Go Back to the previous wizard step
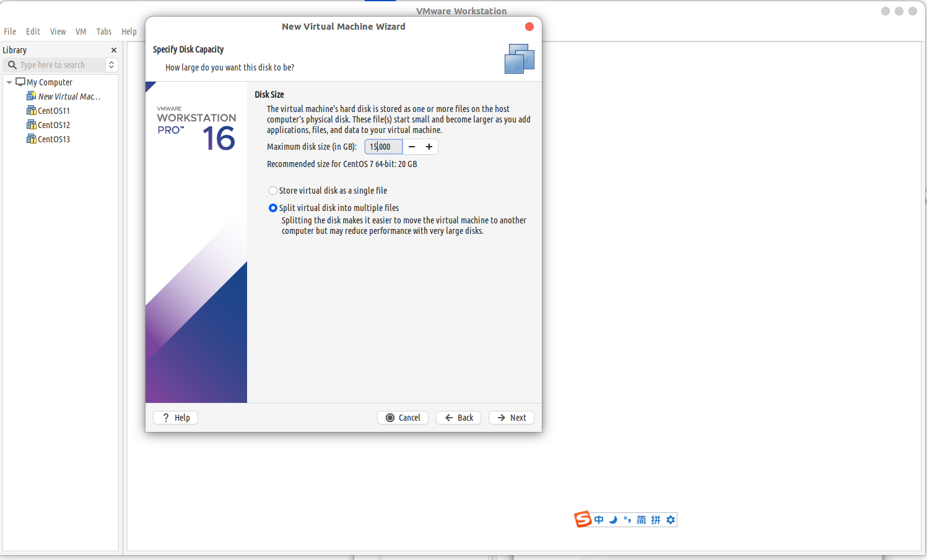 pyautogui.click(x=458, y=418)
